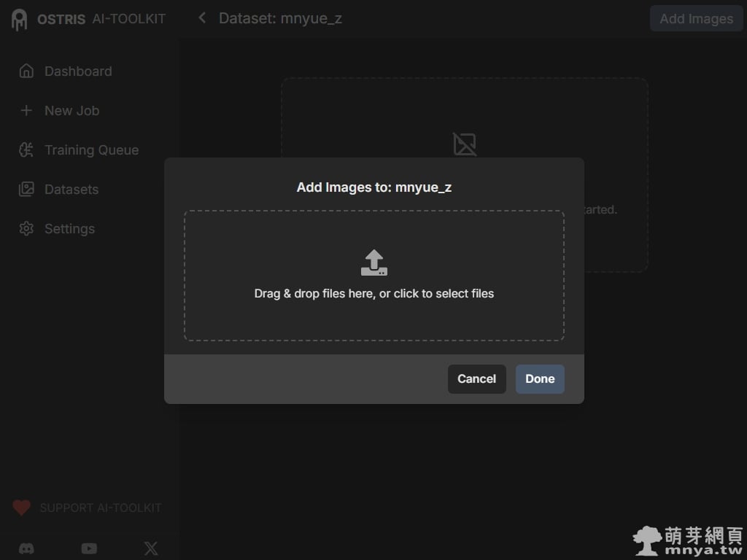This screenshot has height=560, width=747.
Task: Open the Datasets sidebar item
Action: click(x=71, y=190)
